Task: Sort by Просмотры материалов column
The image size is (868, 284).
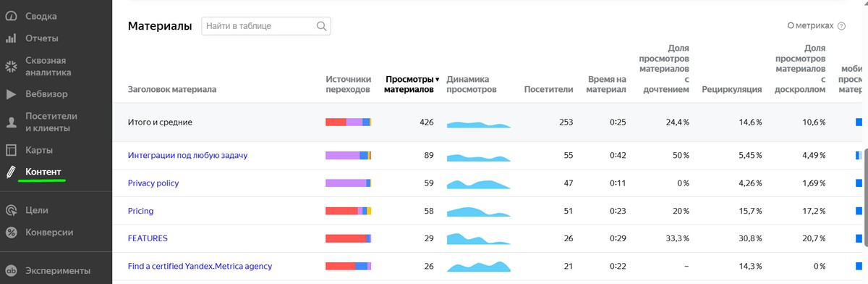Action: click(x=412, y=84)
